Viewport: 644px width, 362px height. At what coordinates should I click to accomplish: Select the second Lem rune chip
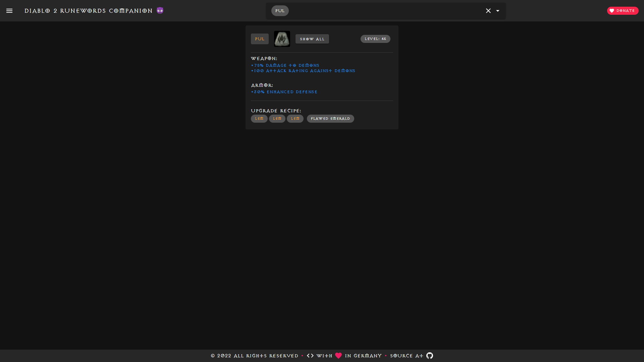(x=277, y=119)
